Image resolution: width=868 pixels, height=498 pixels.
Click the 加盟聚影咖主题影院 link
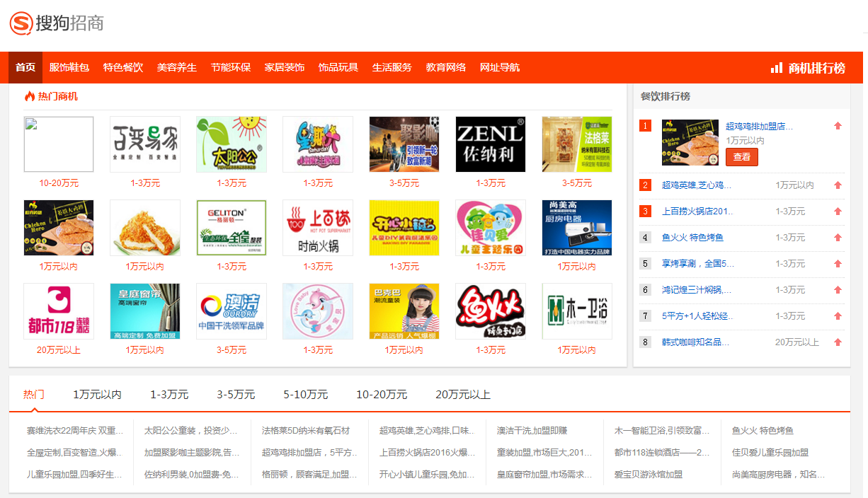(191, 452)
